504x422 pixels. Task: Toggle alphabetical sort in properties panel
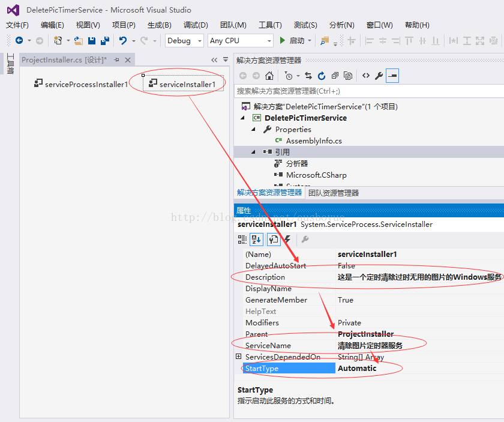(x=257, y=240)
